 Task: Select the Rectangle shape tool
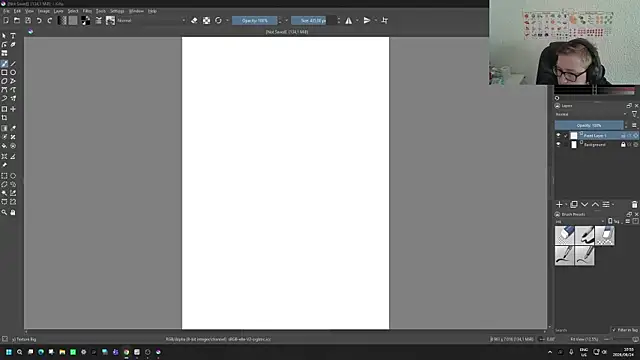coord(4,72)
